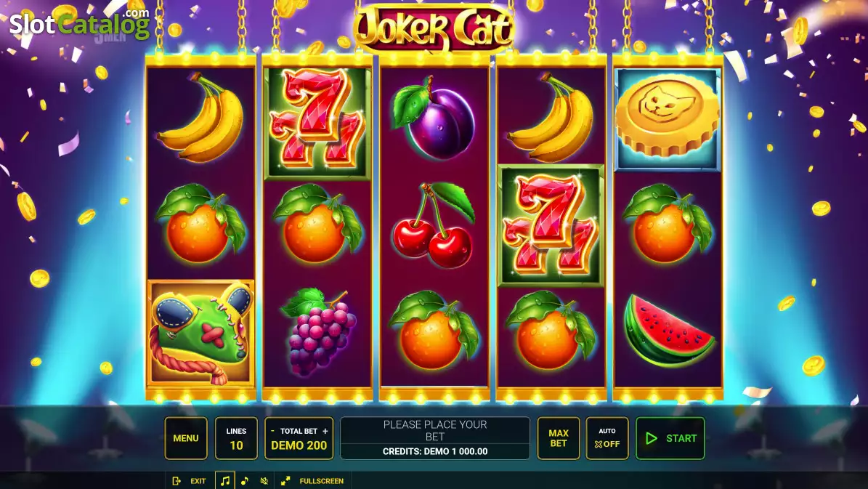Toggle the AUTO OFF autoplay option
The image size is (868, 489).
click(x=607, y=438)
